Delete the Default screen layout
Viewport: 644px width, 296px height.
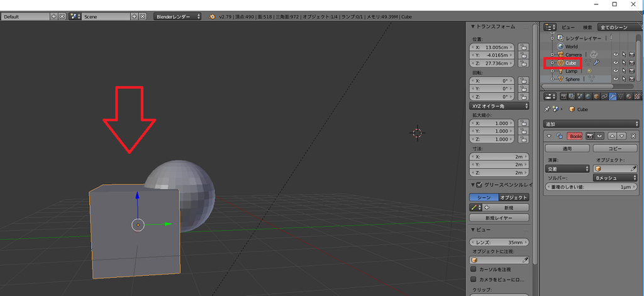pos(62,16)
